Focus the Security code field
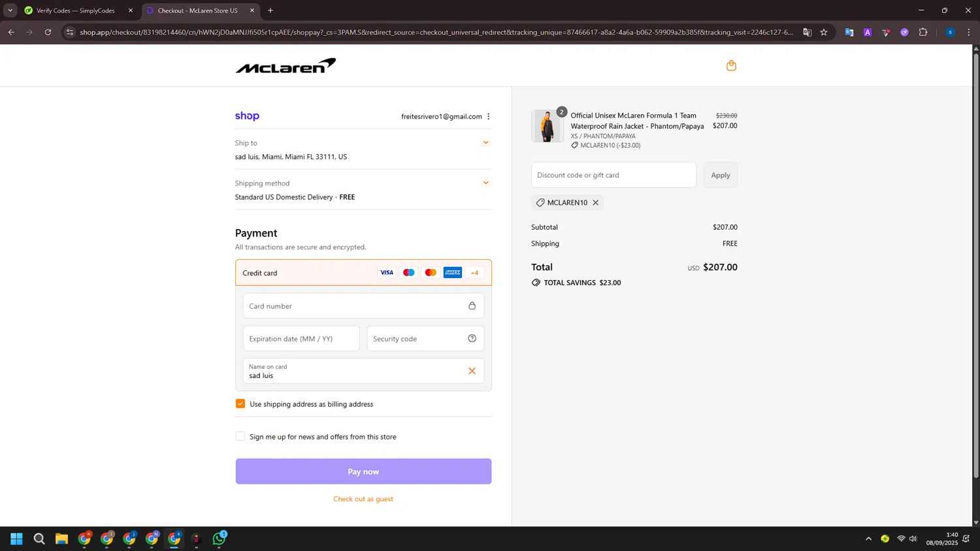 click(425, 338)
